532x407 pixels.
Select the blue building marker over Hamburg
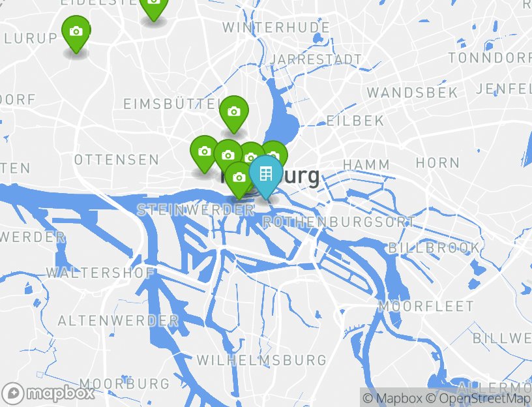[266, 175]
